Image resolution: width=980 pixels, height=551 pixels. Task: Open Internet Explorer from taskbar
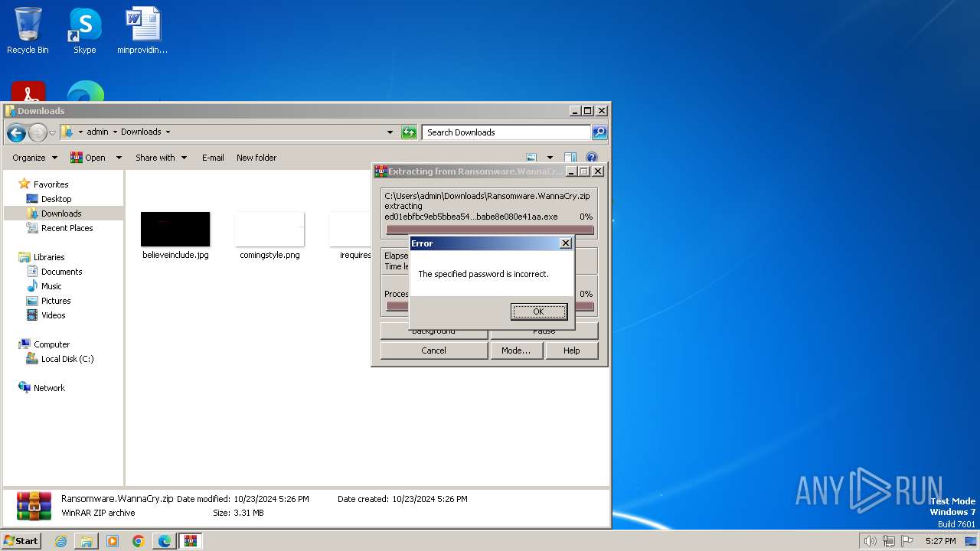point(60,541)
